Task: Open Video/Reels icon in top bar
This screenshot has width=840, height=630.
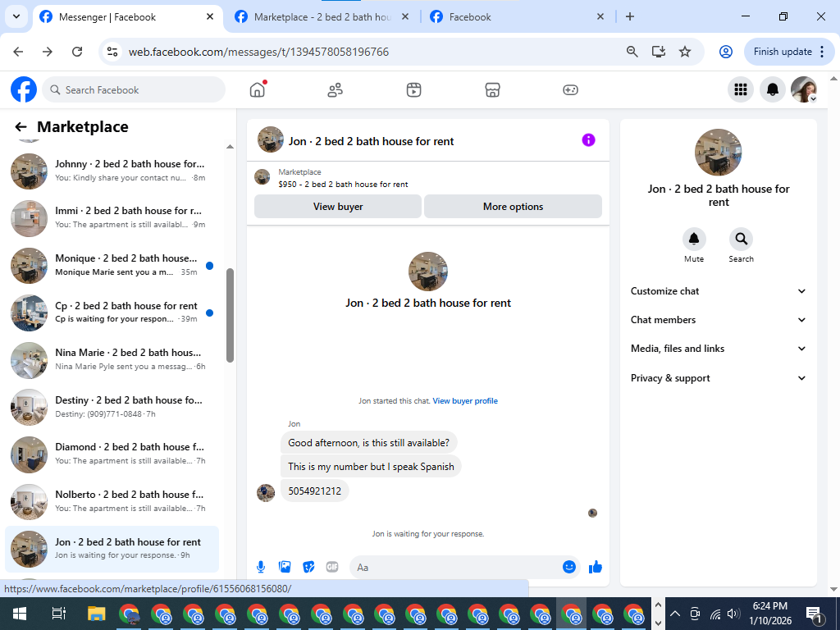Action: (x=413, y=90)
